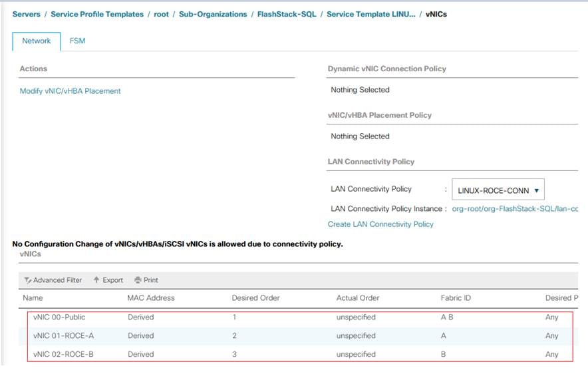Click Create LAN Connectivity Policy link
This screenshot has height=376, width=588.
[x=380, y=224]
